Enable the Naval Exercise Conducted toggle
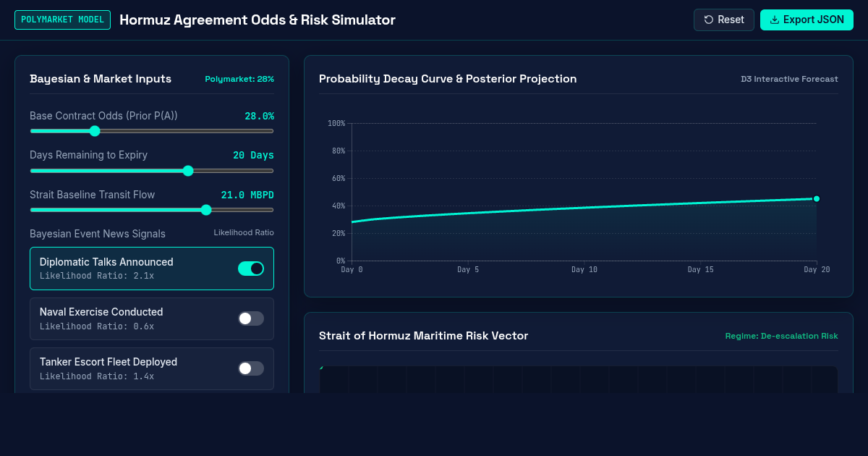Viewport: 868px width, 456px height. [x=251, y=318]
